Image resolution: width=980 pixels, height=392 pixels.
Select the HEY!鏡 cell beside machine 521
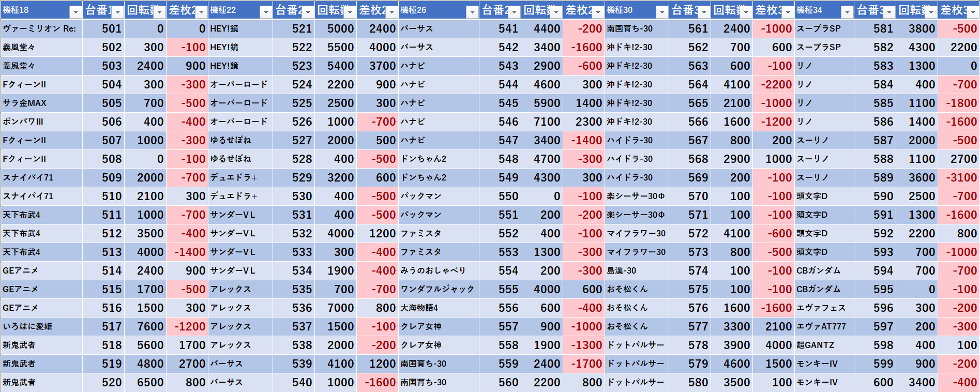[x=240, y=29]
